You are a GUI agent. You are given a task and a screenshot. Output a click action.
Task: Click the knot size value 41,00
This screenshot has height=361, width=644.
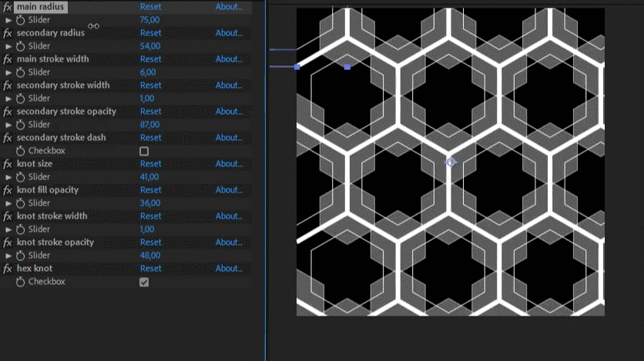point(149,177)
